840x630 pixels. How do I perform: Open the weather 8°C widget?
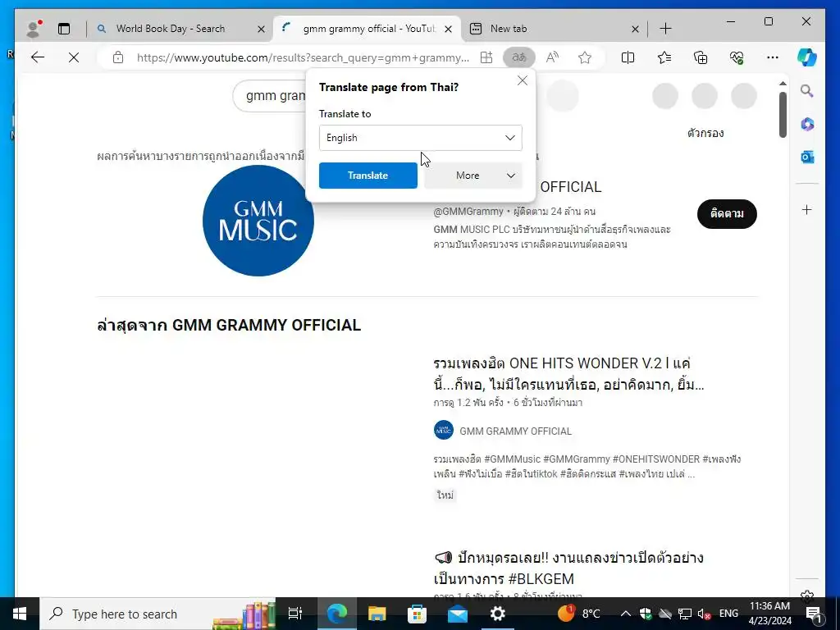coord(579,614)
